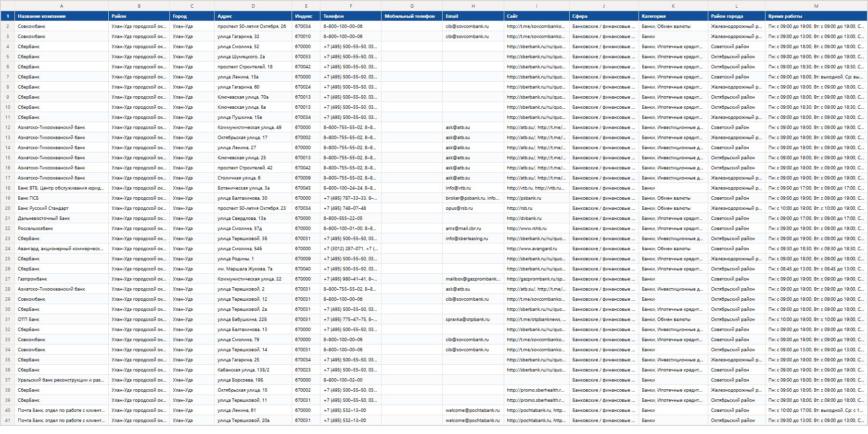Viewport: 868px width, 434px height.
Task: Click address 'улица Борсоева, 19Б'
Action: (253, 380)
